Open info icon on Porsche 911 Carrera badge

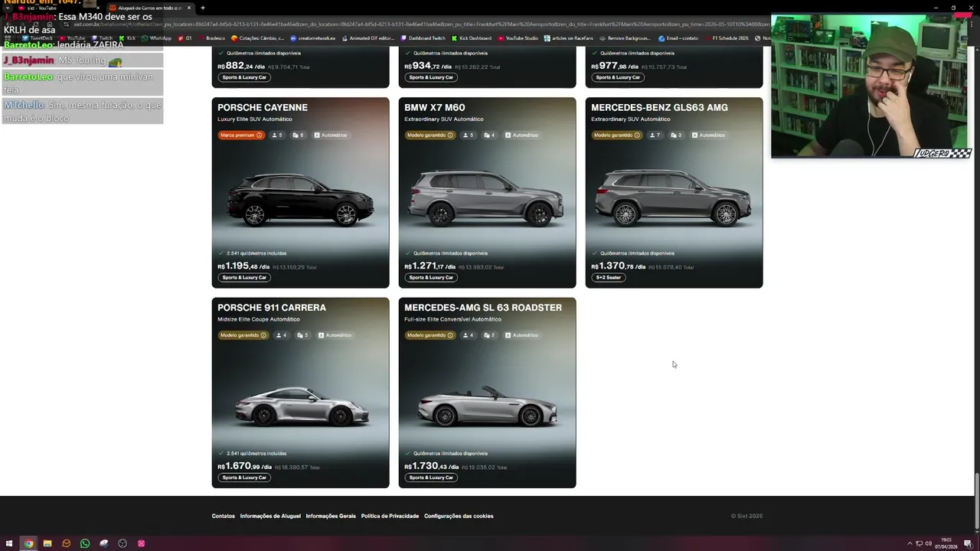[263, 335]
